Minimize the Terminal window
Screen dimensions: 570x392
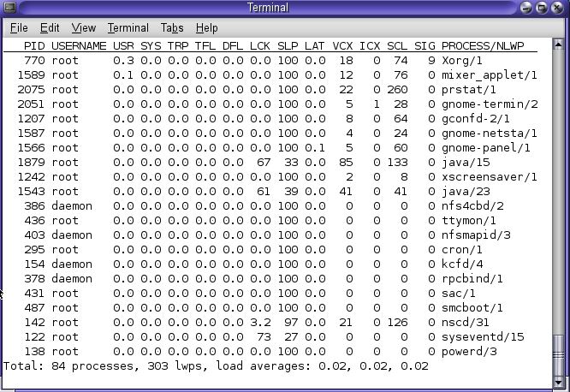(x=526, y=7)
